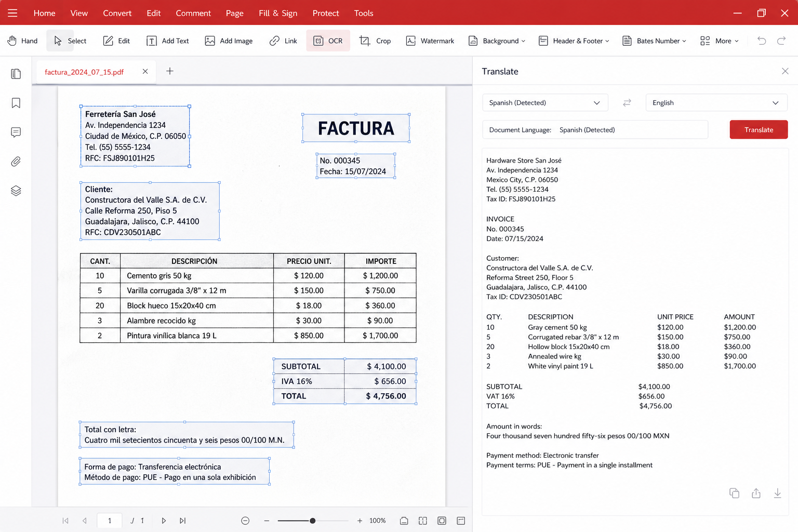Swap source and target languages
The image size is (798, 532).
[627, 103]
